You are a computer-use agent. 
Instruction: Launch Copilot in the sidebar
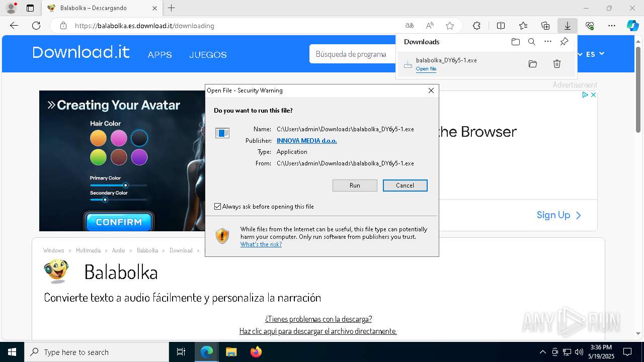click(x=632, y=26)
